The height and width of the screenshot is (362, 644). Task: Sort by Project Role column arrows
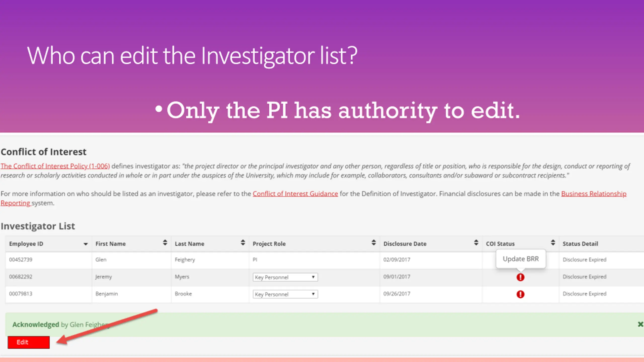(x=374, y=243)
